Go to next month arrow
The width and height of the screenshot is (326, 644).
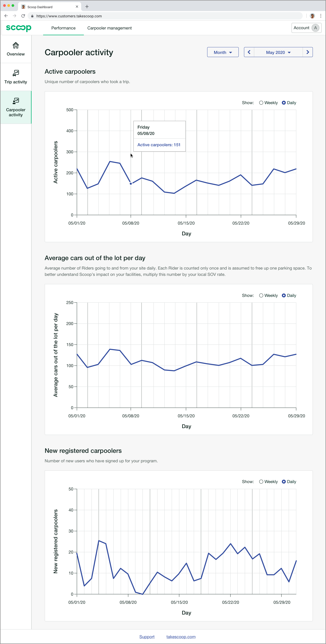[307, 52]
